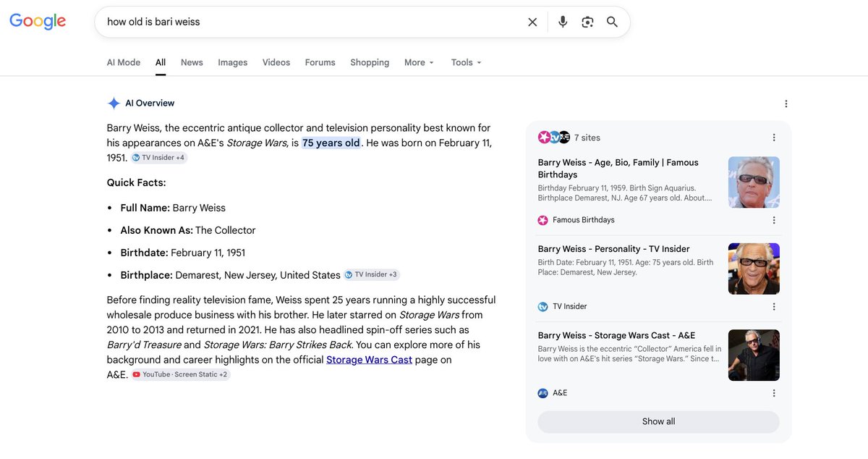Open three-dot menu beside 7 sites

click(774, 138)
